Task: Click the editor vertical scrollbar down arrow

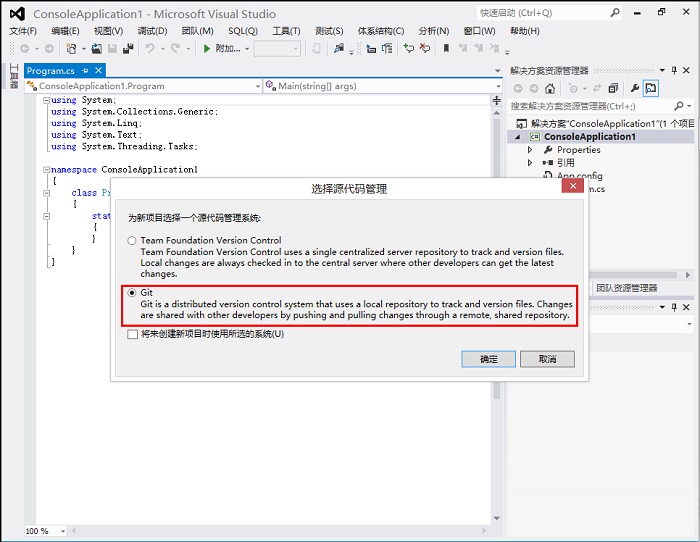Action: click(496, 518)
